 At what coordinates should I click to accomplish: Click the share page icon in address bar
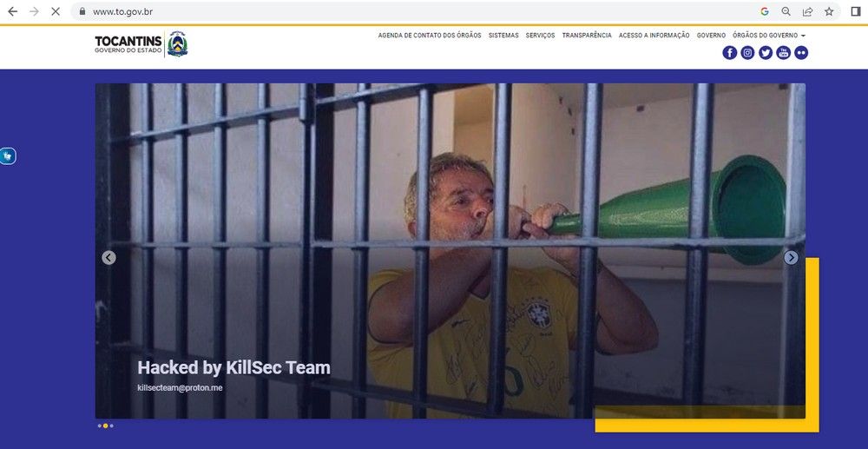pyautogui.click(x=807, y=11)
